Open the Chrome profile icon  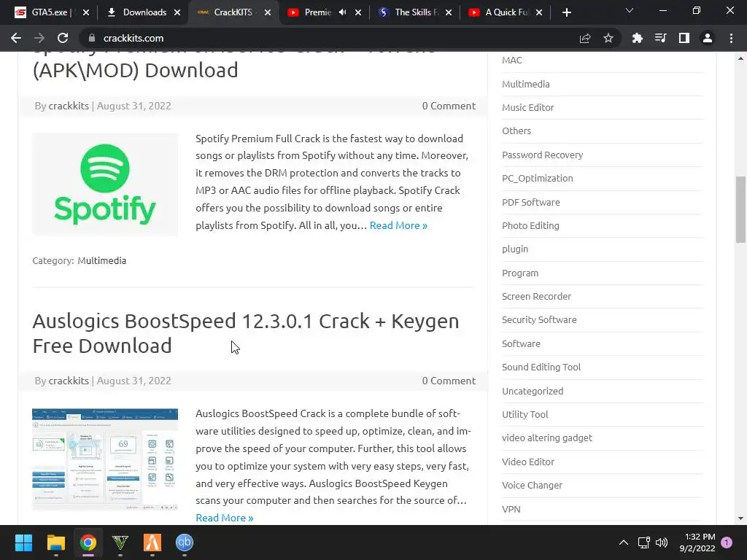708,38
